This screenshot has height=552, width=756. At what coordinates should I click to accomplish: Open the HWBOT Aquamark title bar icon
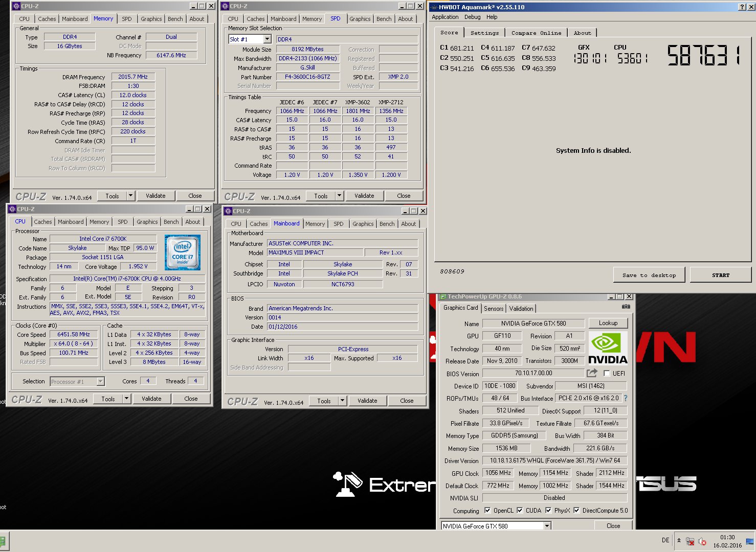433,7
